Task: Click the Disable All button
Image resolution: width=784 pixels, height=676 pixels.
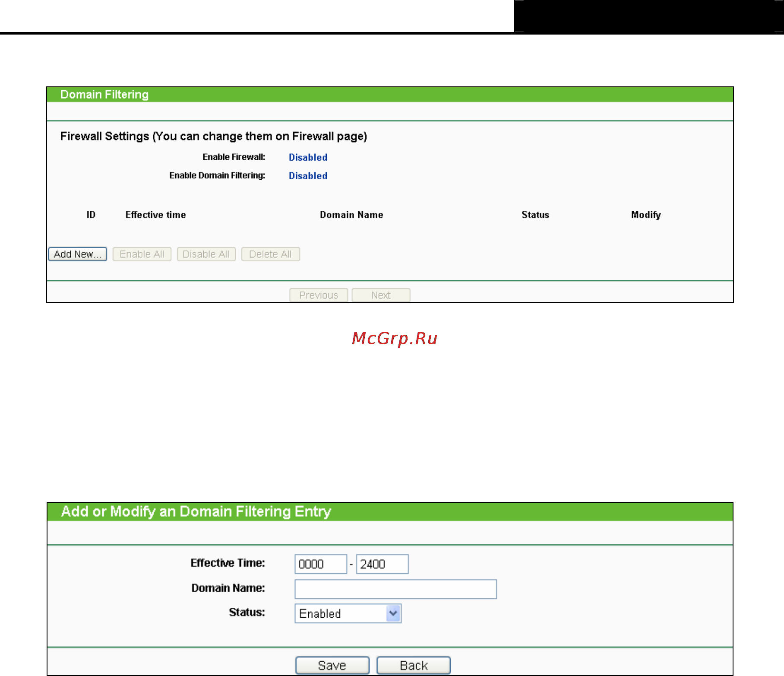Action: 206,254
